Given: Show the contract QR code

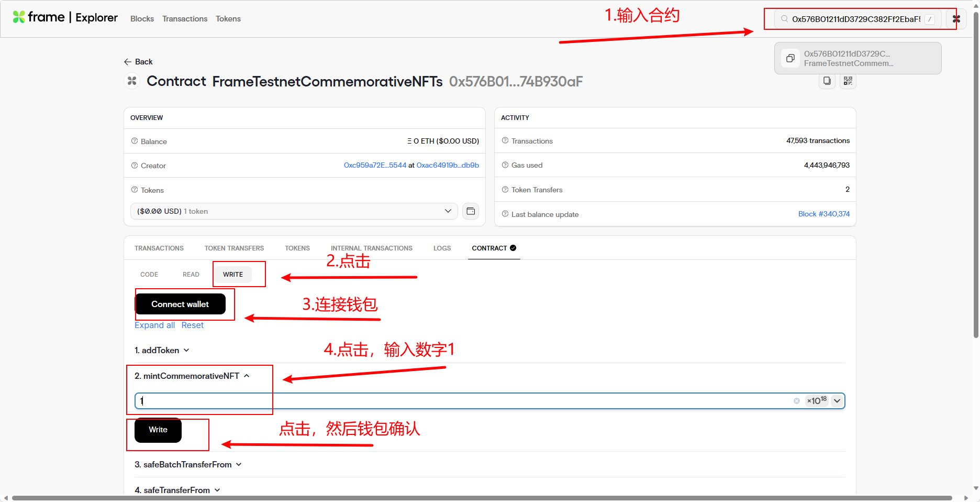Looking at the screenshot, I should (848, 81).
